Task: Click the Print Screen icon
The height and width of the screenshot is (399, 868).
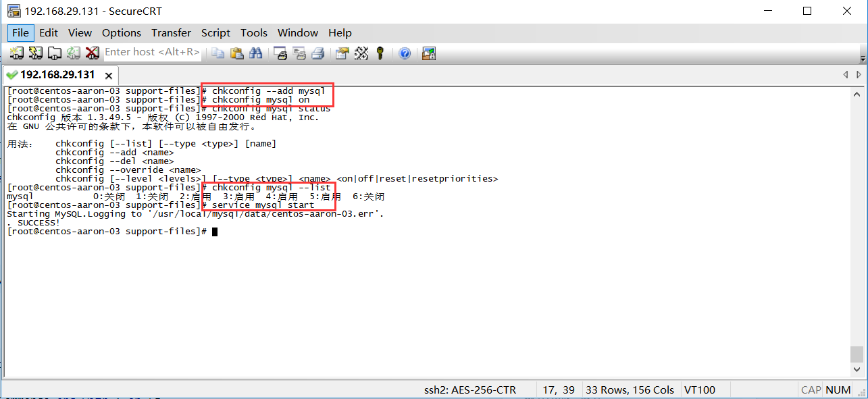Action: [x=281, y=53]
